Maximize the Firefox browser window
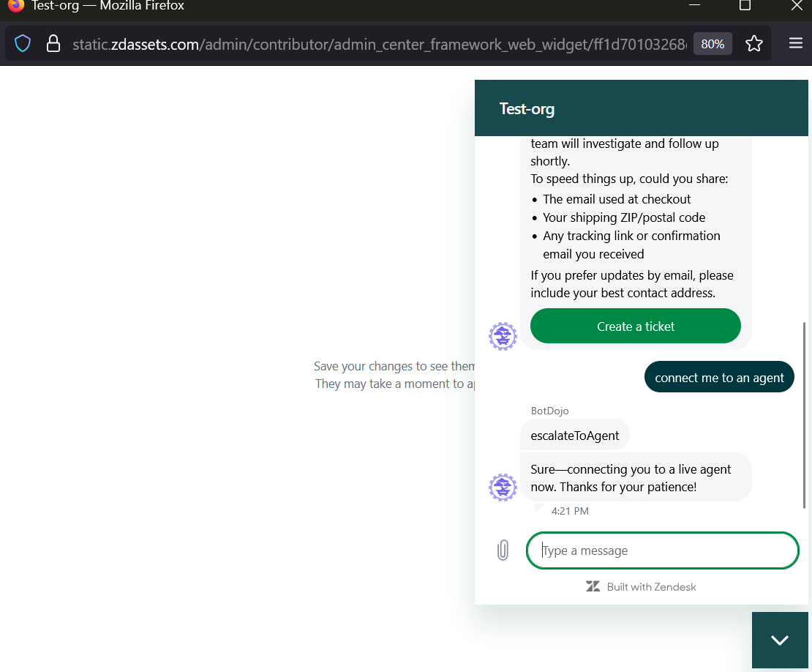Image resolution: width=812 pixels, height=672 pixels. (745, 6)
